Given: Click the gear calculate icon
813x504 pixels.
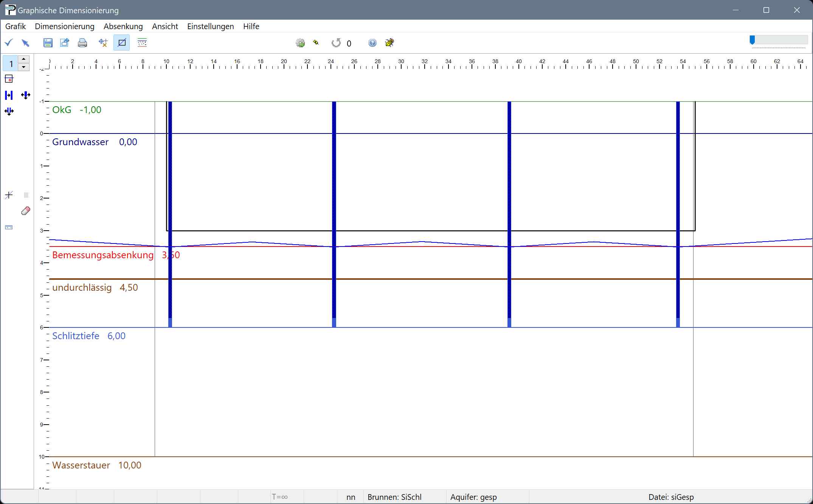Looking at the screenshot, I should pyautogui.click(x=300, y=43).
